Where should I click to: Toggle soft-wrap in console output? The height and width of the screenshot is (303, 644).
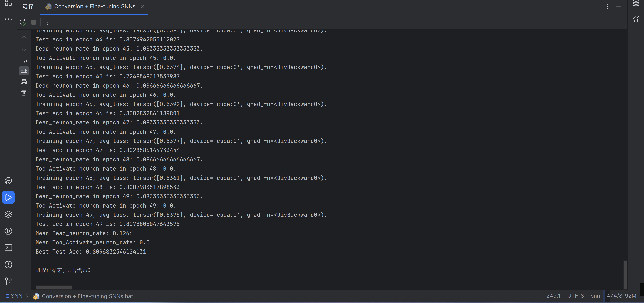tap(24, 60)
